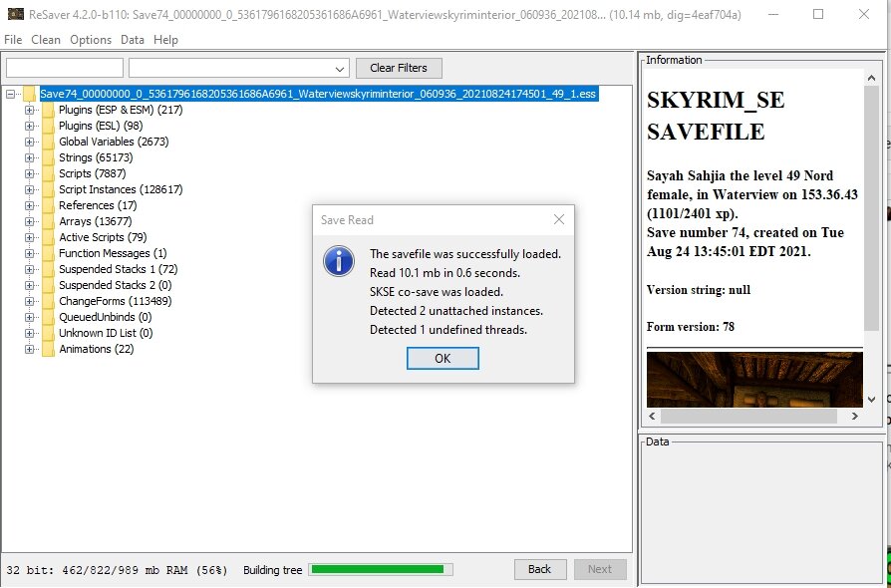This screenshot has height=588, width=891.
Task: Click the Information panel horizontal scrollbar
Action: [748, 417]
